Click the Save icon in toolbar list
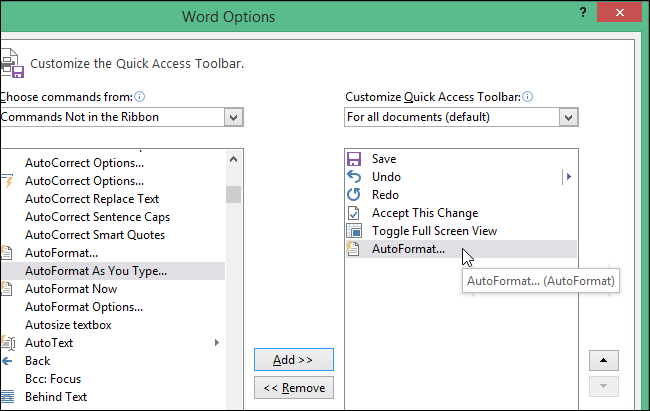Screen dimensions: 650x411 pyautogui.click(x=354, y=159)
